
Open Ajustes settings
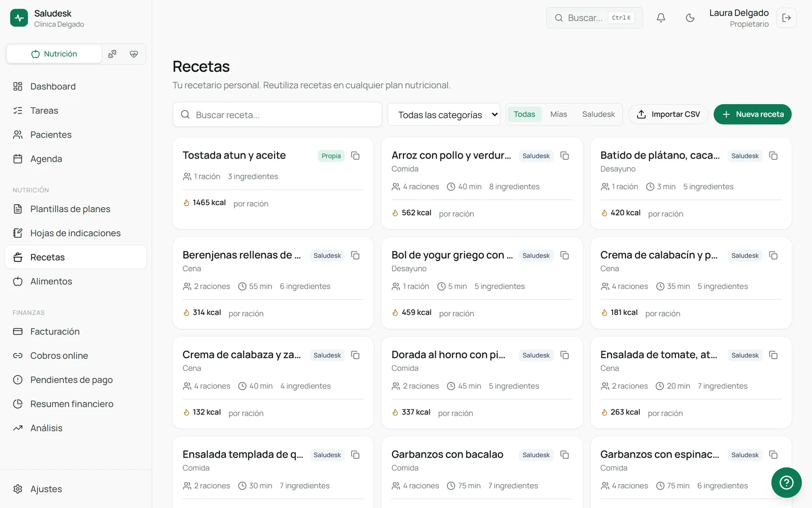[76, 489]
